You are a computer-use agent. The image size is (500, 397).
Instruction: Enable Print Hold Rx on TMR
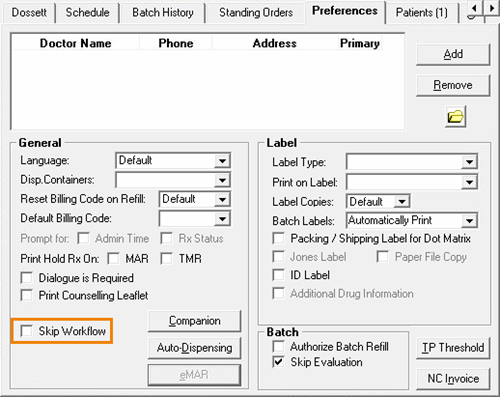tap(166, 259)
